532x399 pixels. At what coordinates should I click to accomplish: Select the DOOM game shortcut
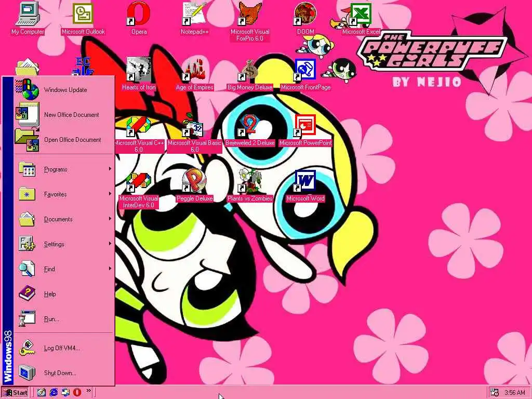[x=305, y=19]
